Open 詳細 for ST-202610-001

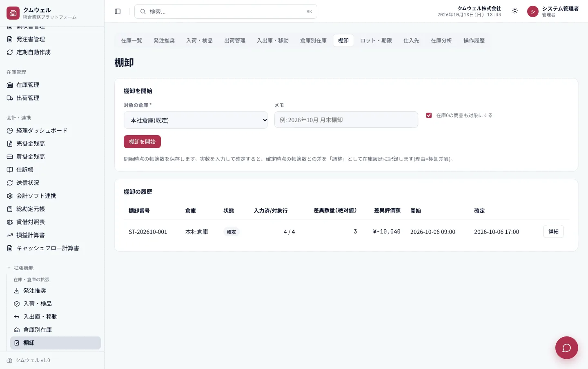(553, 231)
